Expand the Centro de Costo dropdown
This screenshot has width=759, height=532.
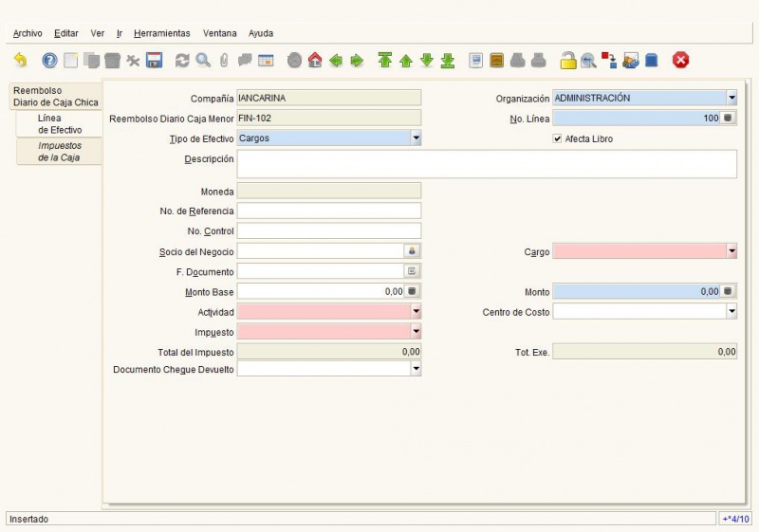tap(731, 311)
